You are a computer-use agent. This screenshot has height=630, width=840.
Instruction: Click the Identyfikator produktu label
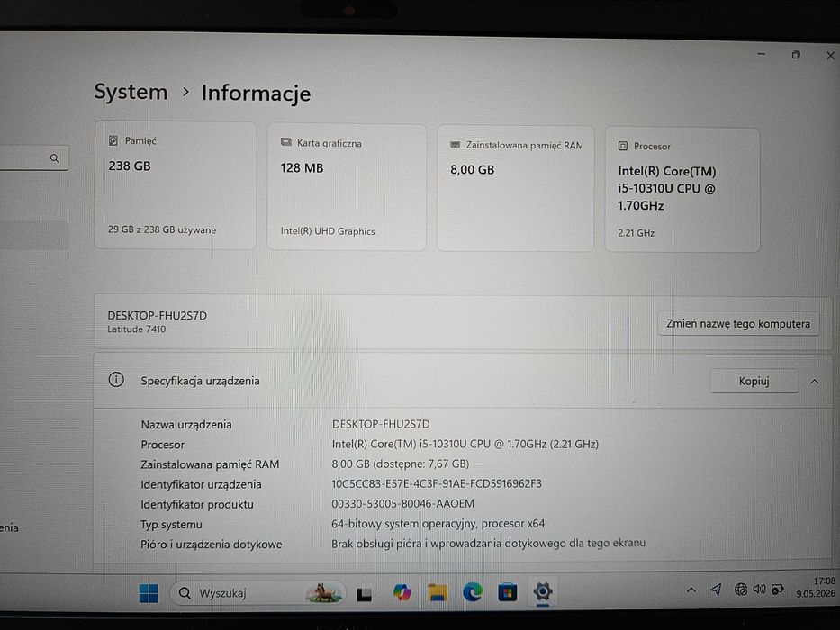pyautogui.click(x=197, y=504)
